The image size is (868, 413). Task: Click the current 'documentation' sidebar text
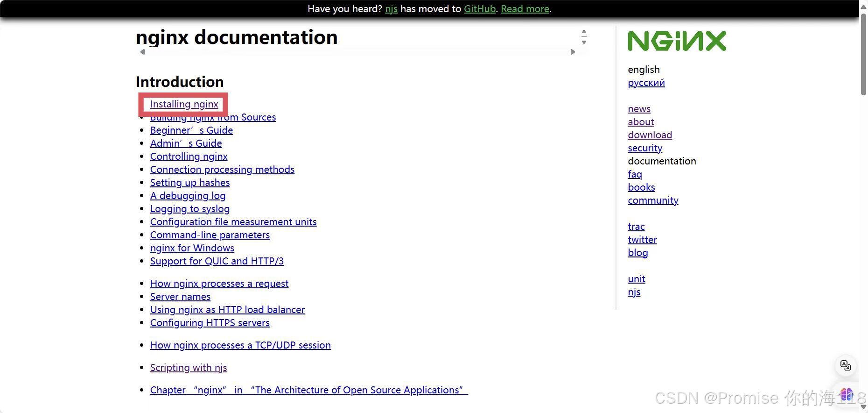pyautogui.click(x=662, y=161)
